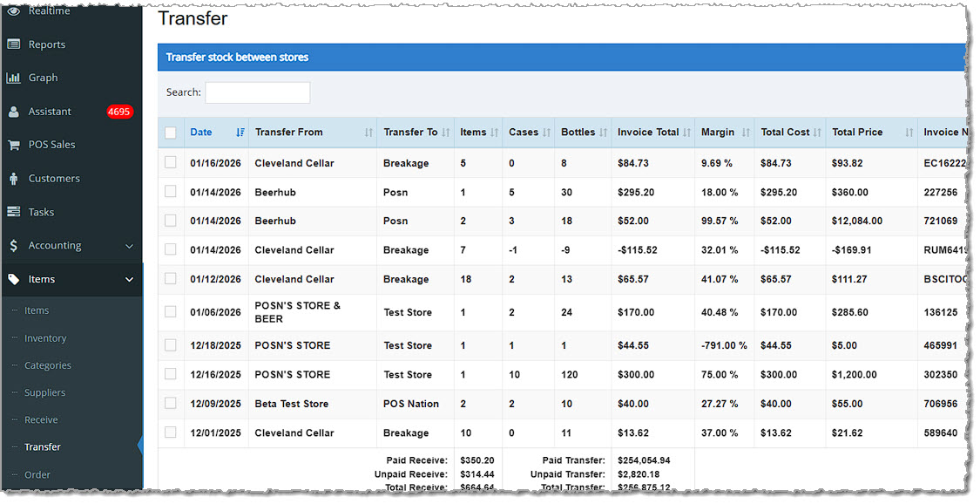980x504 pixels.
Task: Go to the Order page
Action: tap(38, 474)
